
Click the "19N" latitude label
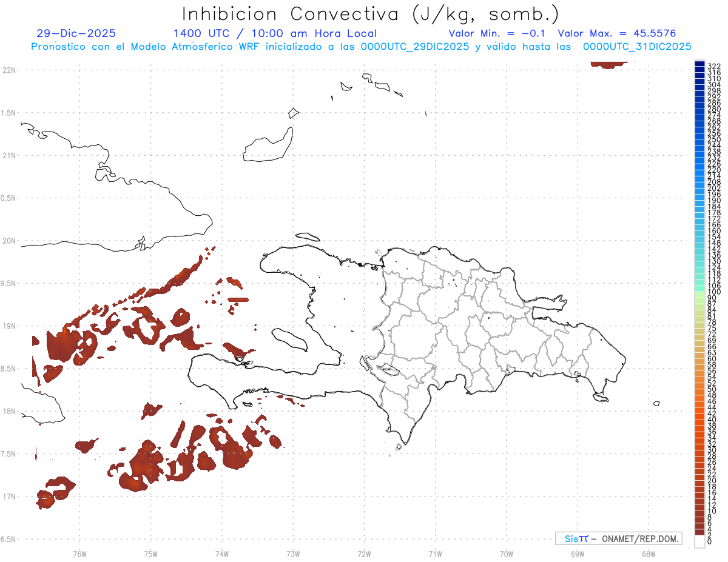(9, 326)
